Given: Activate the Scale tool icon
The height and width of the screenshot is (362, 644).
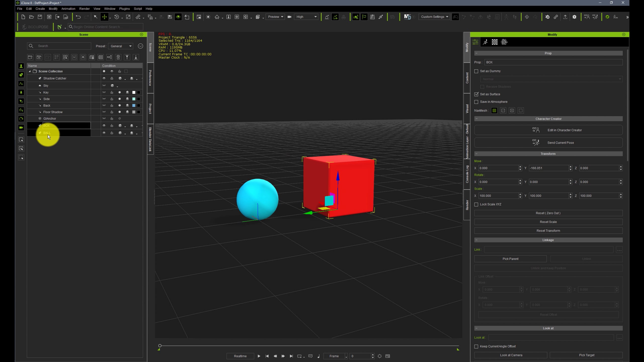Looking at the screenshot, I should [x=128, y=17].
